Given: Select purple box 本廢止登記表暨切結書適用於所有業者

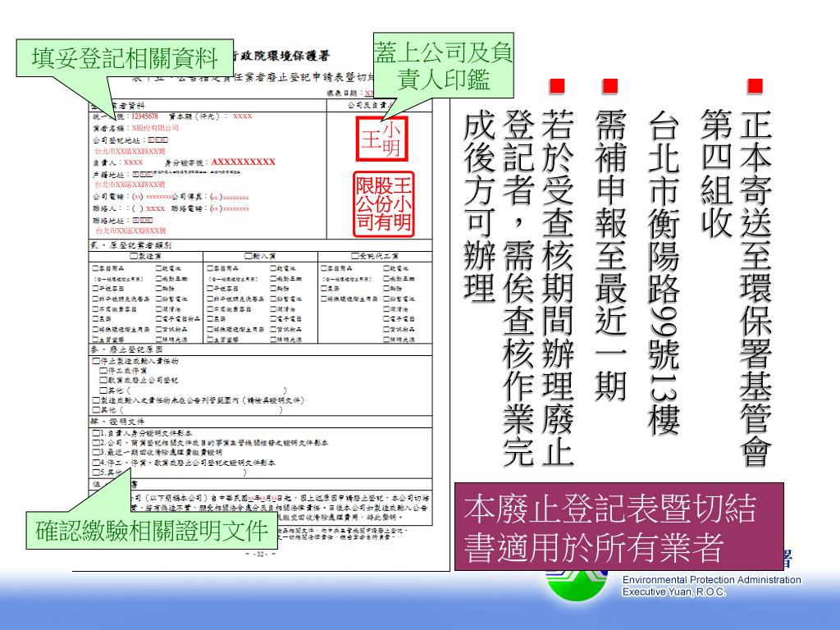Looking at the screenshot, I should (619, 527).
